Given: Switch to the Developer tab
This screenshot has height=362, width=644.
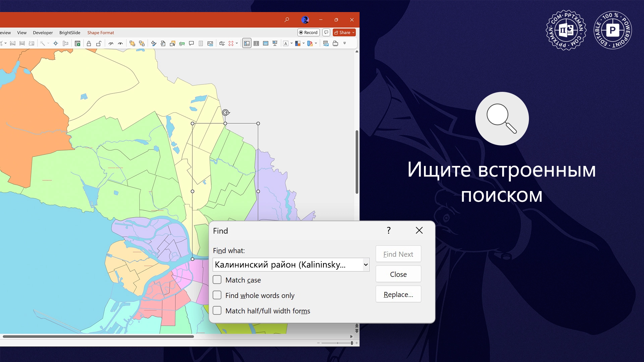Looking at the screenshot, I should coord(43,33).
